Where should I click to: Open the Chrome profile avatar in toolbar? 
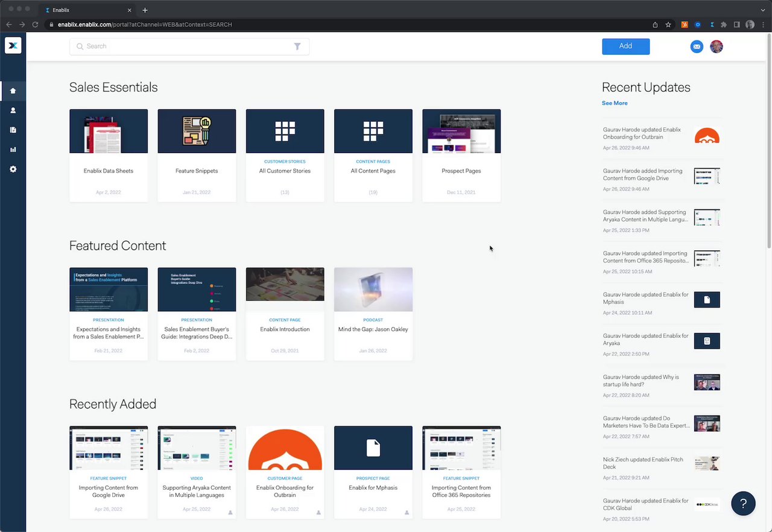[750, 25]
